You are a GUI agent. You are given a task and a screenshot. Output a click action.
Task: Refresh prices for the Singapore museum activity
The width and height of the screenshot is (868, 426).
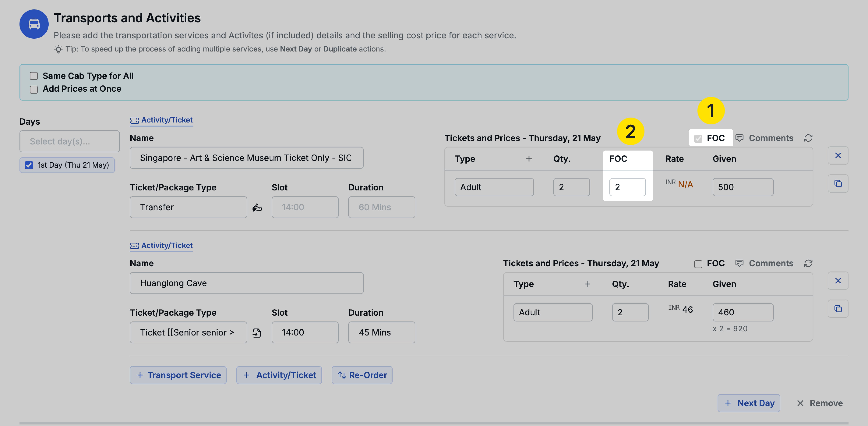tap(808, 138)
